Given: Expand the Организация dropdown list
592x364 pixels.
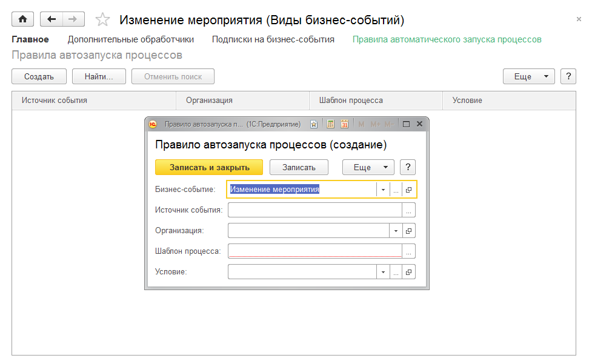Looking at the screenshot, I should (x=396, y=231).
